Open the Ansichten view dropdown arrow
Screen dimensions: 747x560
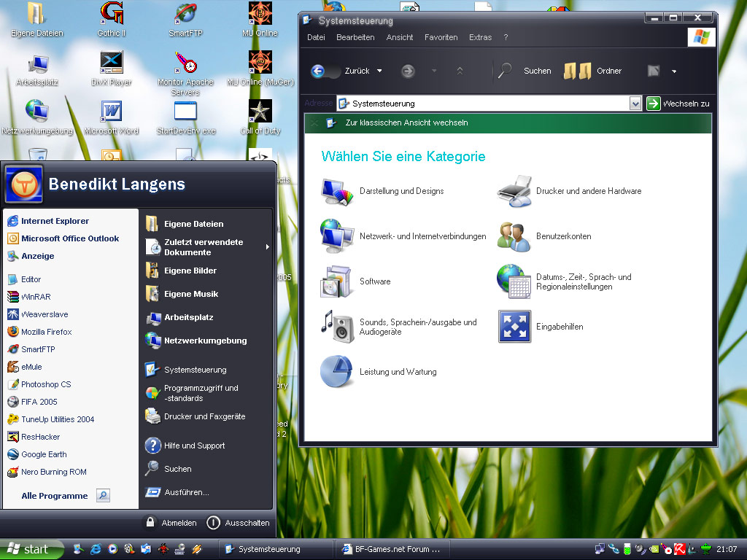click(x=674, y=71)
